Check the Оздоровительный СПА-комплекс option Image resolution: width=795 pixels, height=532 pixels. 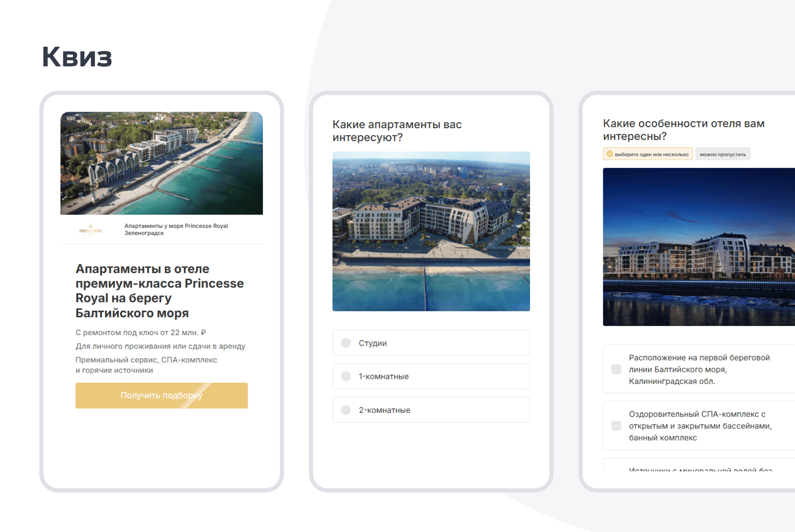[x=616, y=426]
